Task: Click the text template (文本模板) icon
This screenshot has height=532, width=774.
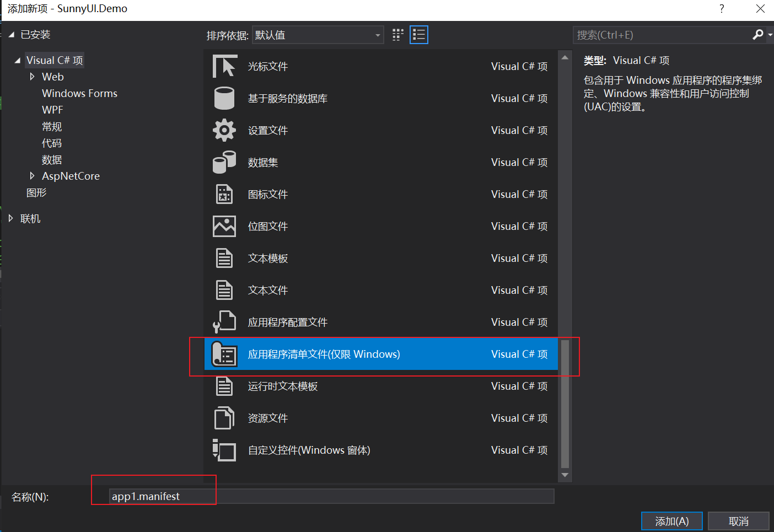Action: [224, 258]
